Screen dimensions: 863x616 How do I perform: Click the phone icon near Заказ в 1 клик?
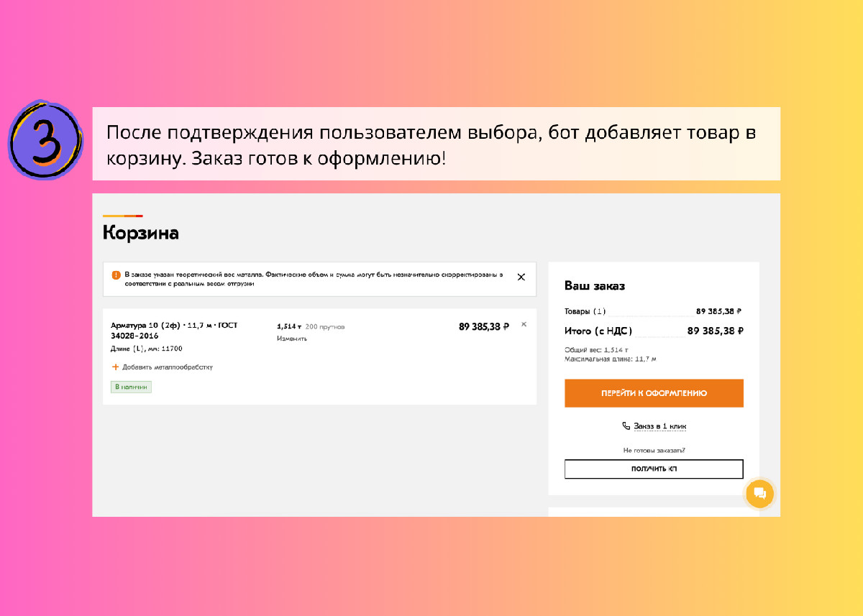click(626, 426)
